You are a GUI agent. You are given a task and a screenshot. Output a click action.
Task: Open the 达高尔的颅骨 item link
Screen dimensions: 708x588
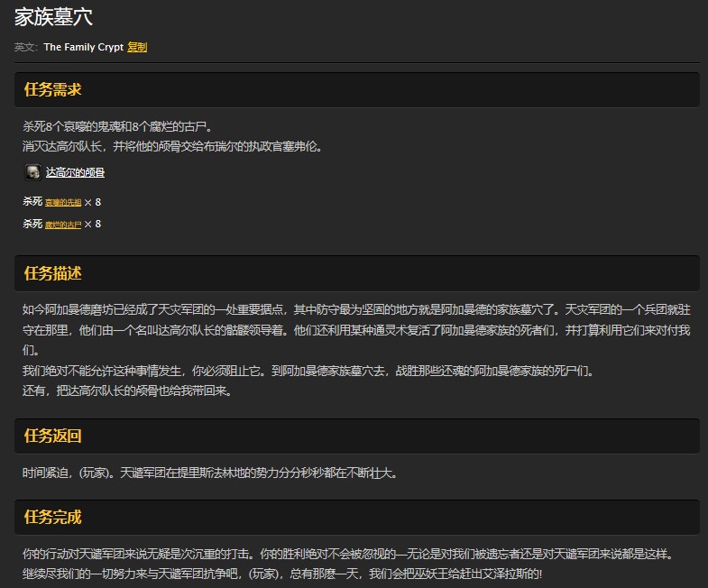[75, 172]
